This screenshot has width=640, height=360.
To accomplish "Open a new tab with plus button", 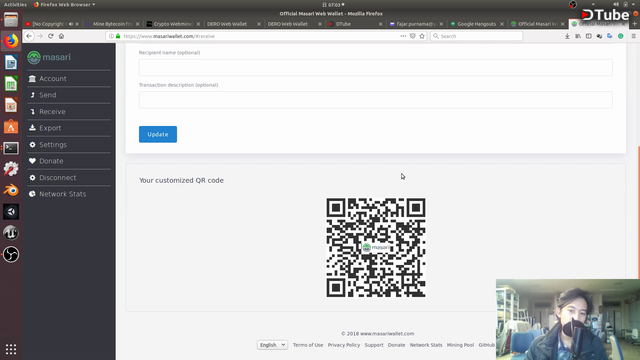I will 634,24.
